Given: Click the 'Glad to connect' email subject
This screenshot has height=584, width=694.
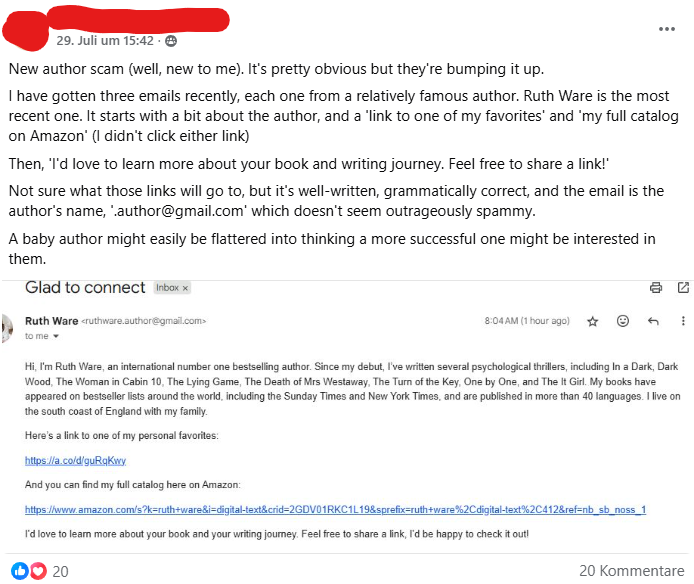Looking at the screenshot, I should pyautogui.click(x=85, y=288).
